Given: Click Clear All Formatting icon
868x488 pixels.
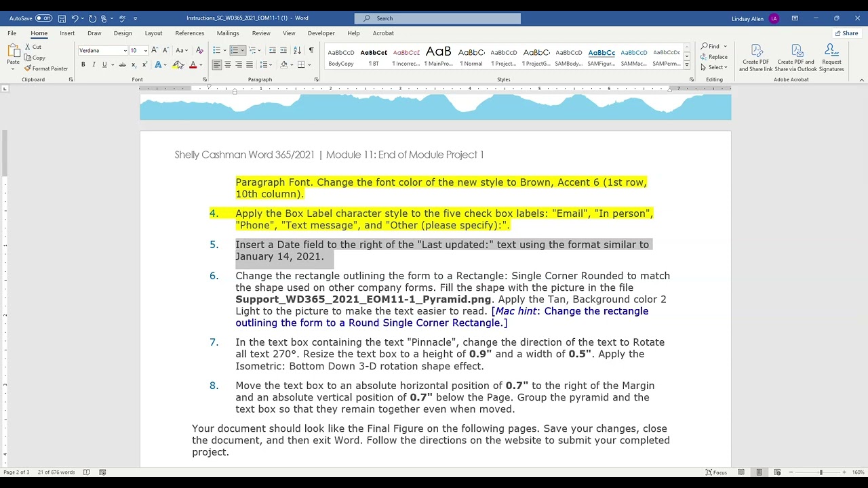Looking at the screenshot, I should pyautogui.click(x=199, y=50).
